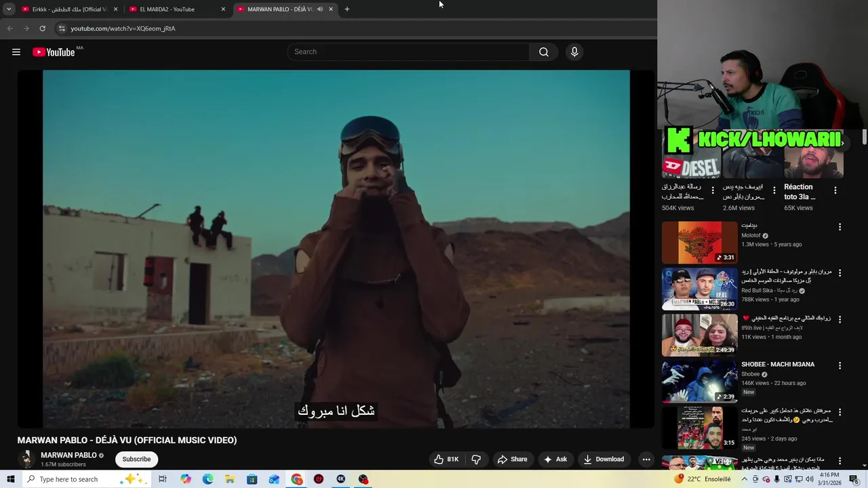
Task: Open File Explorer from the taskbar
Action: click(x=230, y=479)
